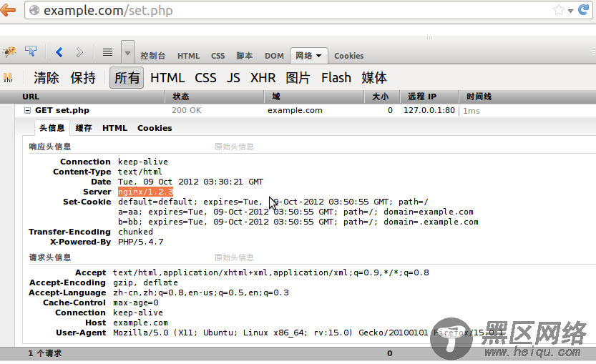Select the 所有 filter
Image resolution: width=596 pixels, height=364 pixels.
[x=127, y=78]
